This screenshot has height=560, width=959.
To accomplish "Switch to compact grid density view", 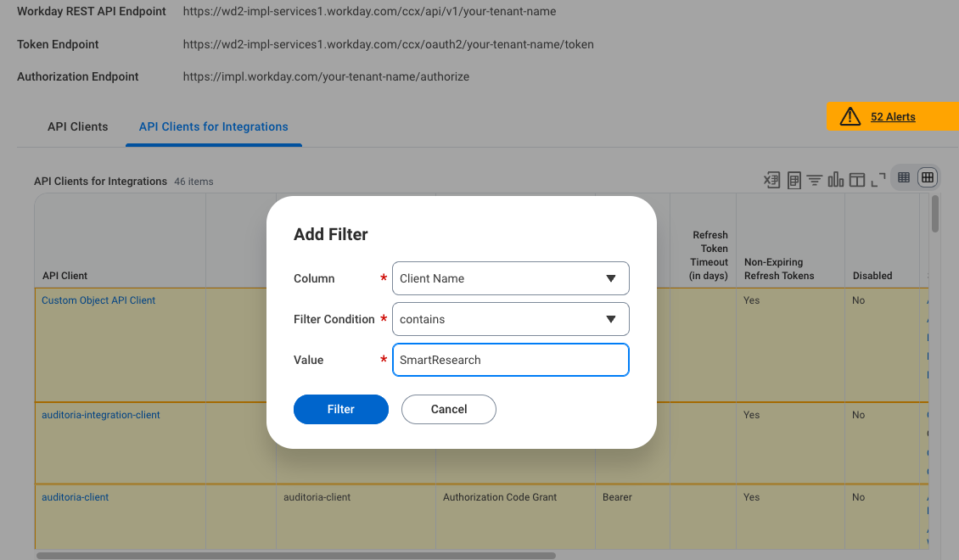I will pyautogui.click(x=904, y=178).
